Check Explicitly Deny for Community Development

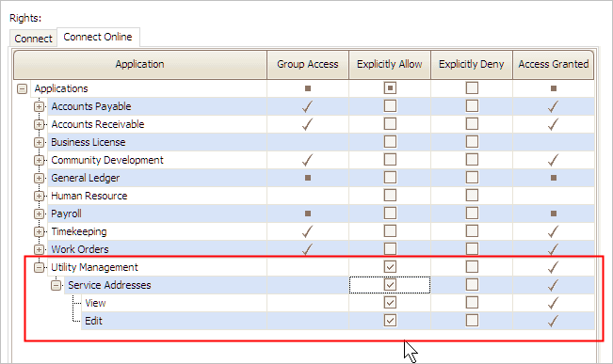pos(472,160)
